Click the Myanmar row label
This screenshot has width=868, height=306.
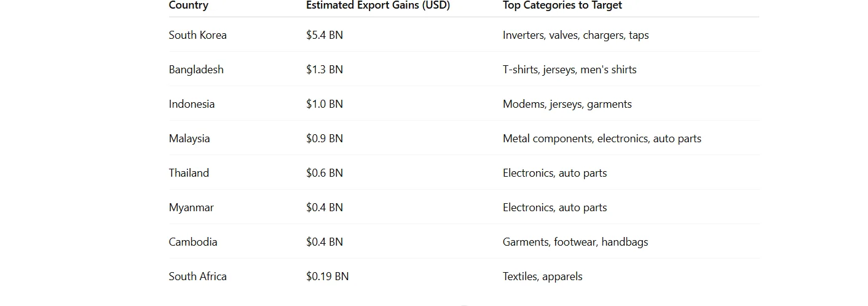coord(191,207)
